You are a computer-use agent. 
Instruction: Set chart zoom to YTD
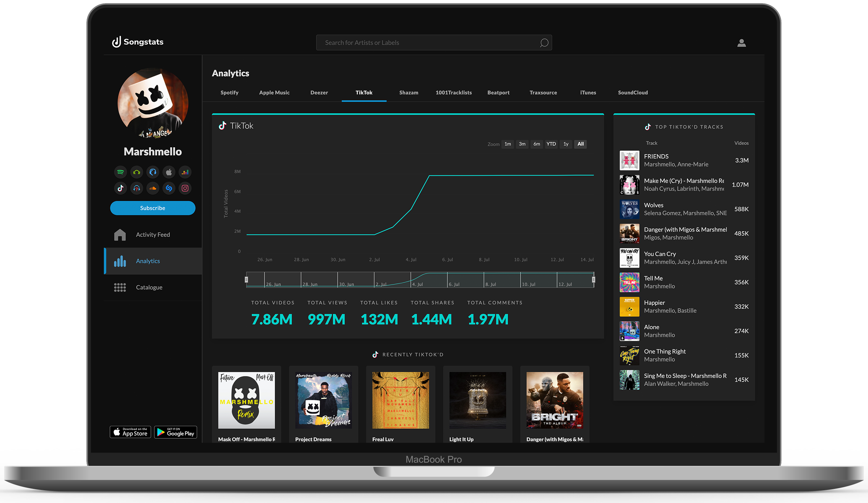[551, 144]
